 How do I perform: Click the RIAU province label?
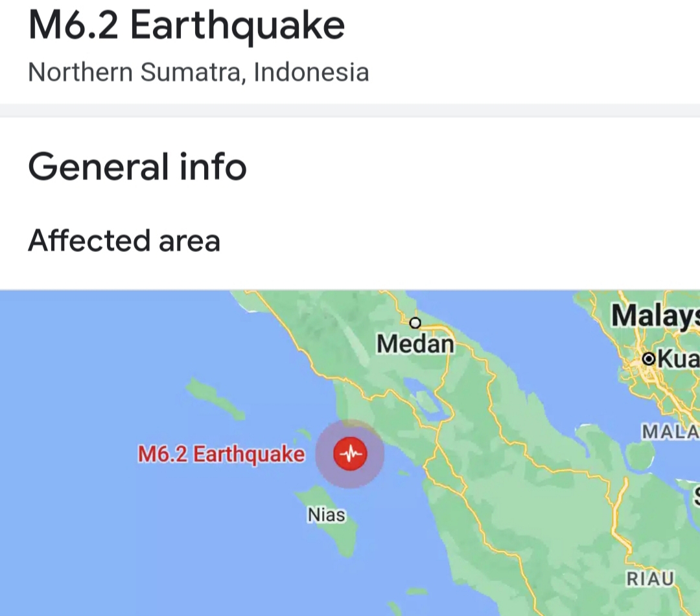(650, 579)
